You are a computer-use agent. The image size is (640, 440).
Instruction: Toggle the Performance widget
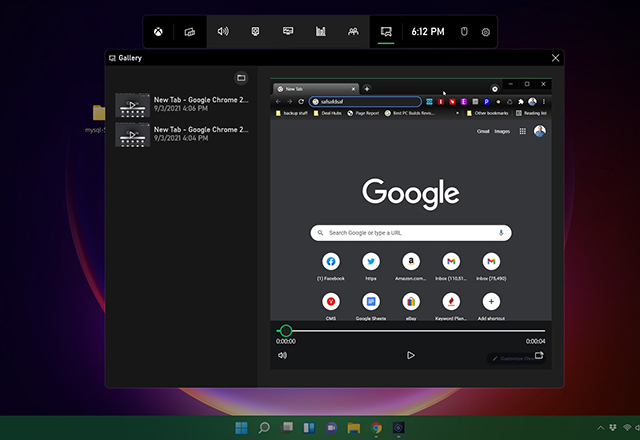pos(288,32)
